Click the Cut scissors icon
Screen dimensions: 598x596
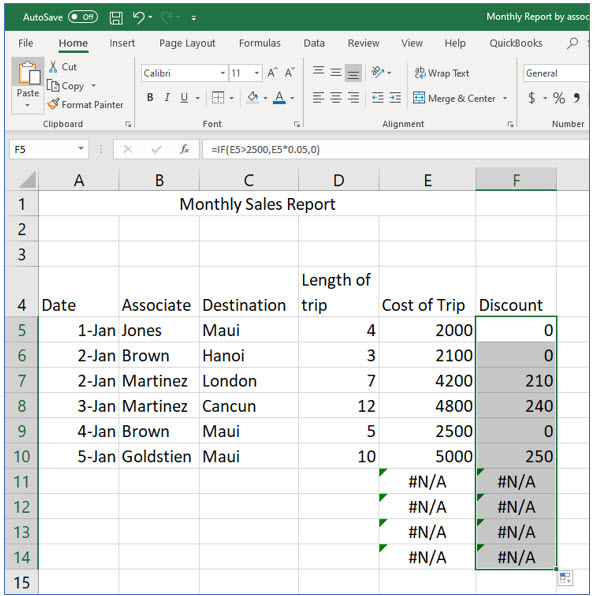pyautogui.click(x=53, y=67)
